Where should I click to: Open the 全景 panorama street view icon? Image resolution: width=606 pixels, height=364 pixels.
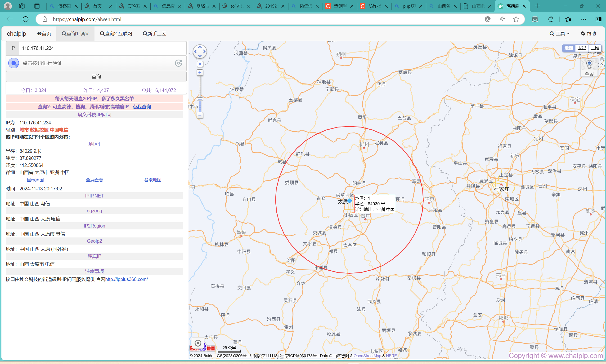click(x=589, y=68)
